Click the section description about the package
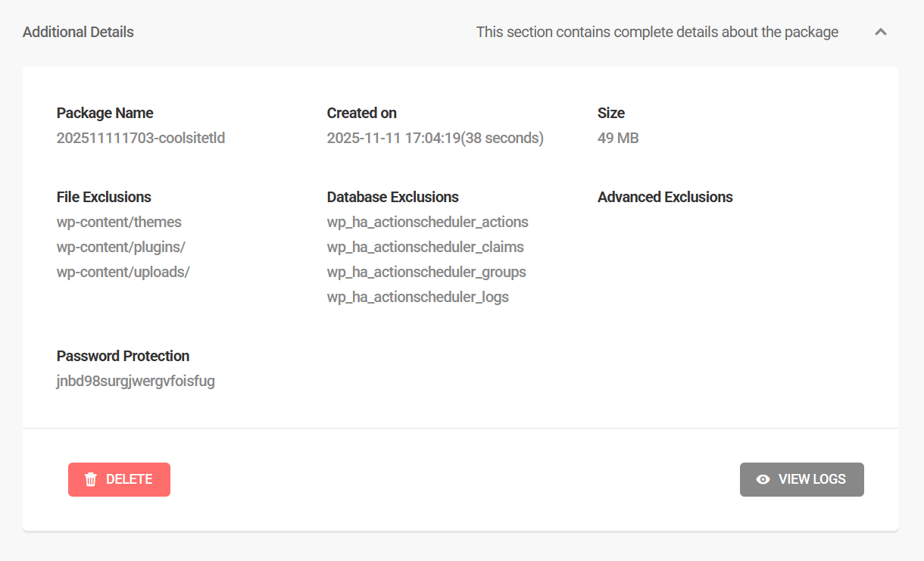Screen dimensions: 924x561 pyautogui.click(x=657, y=32)
